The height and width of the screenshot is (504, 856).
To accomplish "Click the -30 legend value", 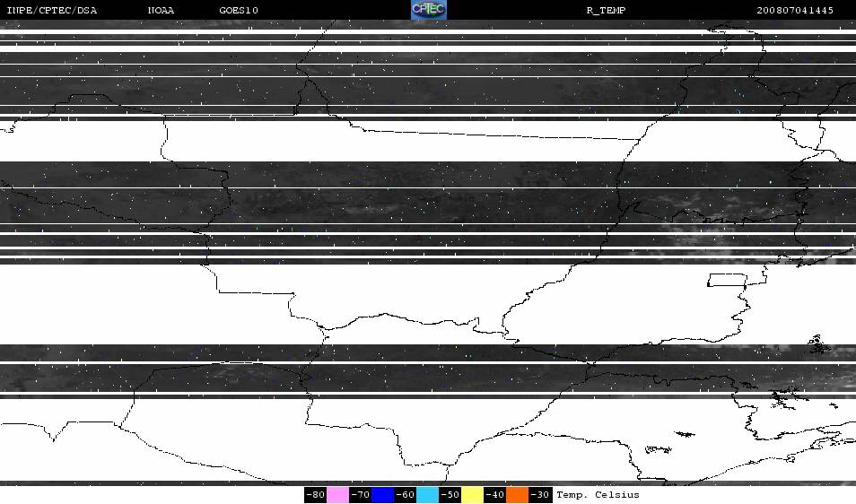I will tap(540, 495).
